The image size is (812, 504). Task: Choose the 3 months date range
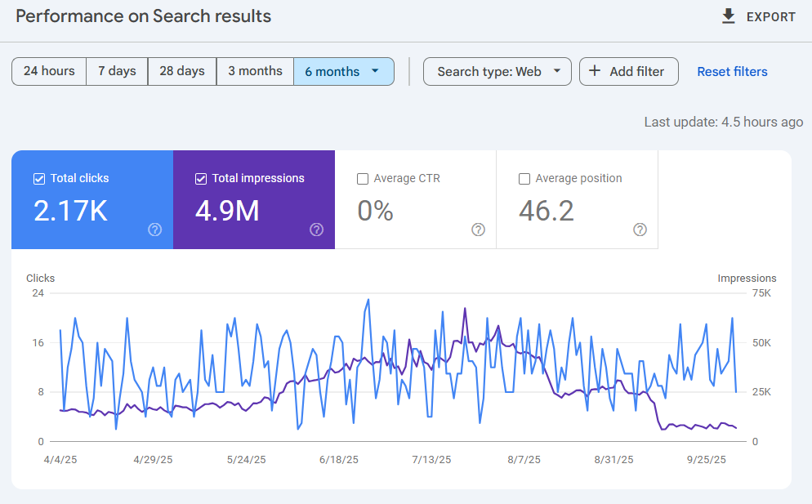(x=255, y=71)
